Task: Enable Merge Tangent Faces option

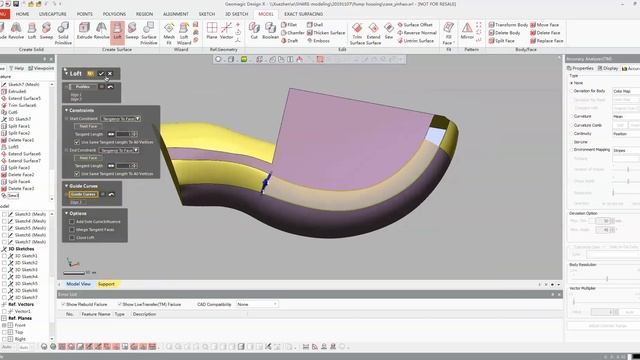Action: click(x=72, y=229)
